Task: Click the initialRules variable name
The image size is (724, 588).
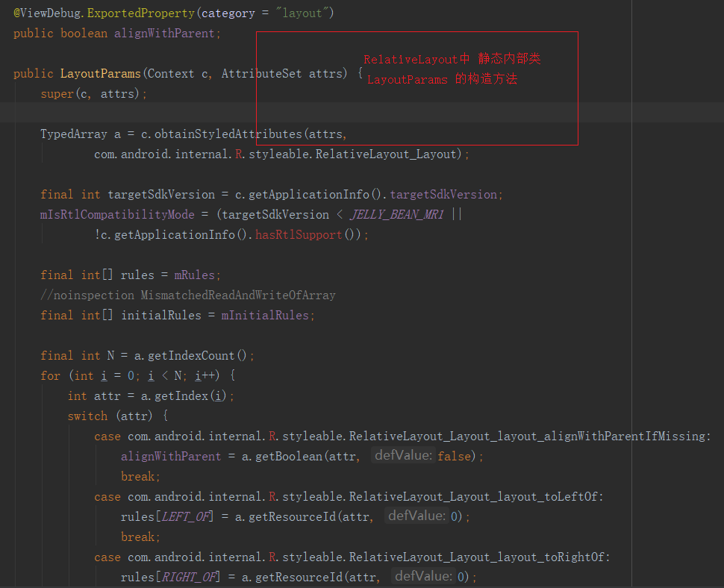Action: (161, 316)
